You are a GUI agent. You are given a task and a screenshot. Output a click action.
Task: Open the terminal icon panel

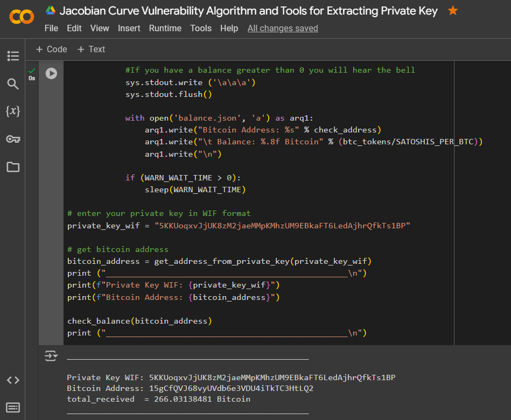[x=13, y=408]
